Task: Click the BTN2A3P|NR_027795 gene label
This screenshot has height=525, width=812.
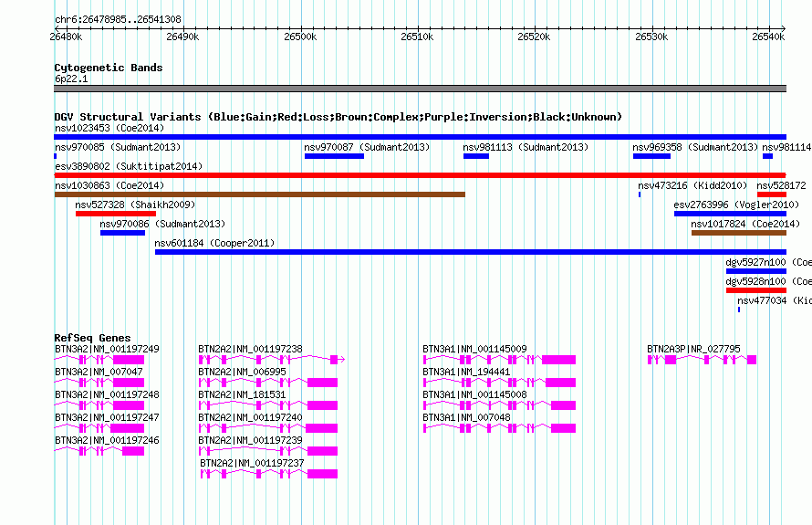Action: (x=694, y=349)
